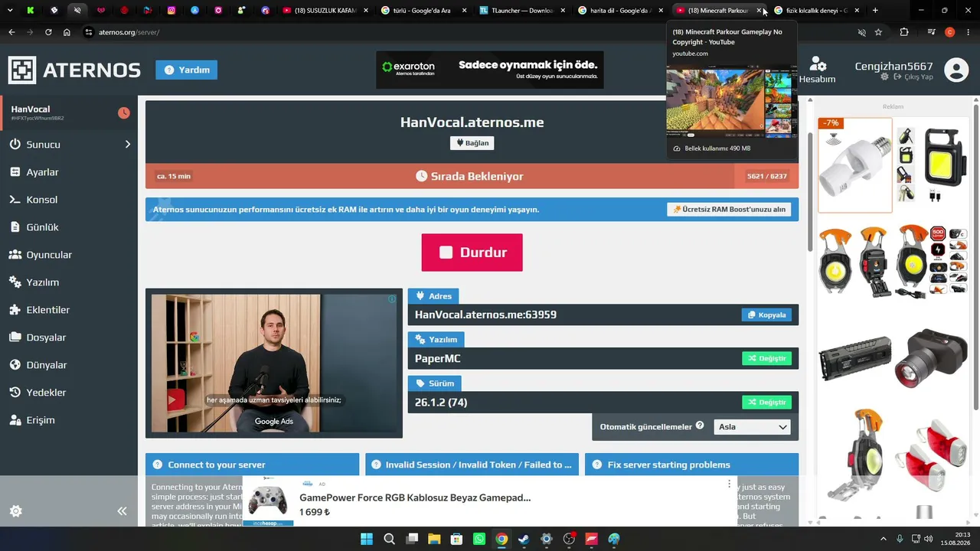Image resolution: width=980 pixels, height=551 pixels.
Task: Click Değiştir next to version 26.1.2
Action: pos(766,402)
